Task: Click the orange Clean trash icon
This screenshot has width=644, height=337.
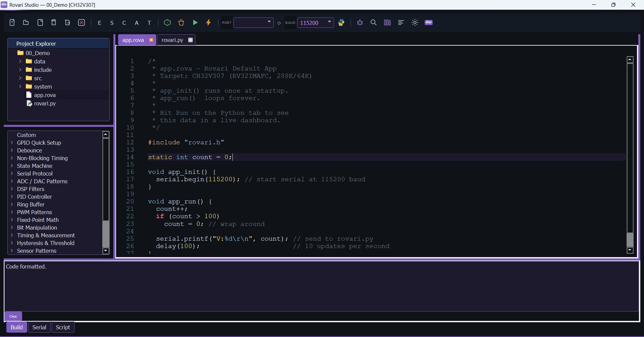Action: point(181,22)
